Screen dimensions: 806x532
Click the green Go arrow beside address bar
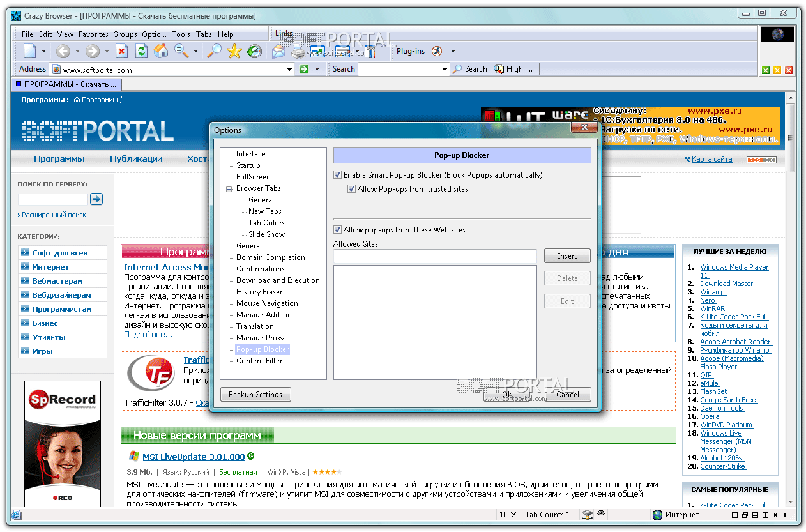(305, 69)
